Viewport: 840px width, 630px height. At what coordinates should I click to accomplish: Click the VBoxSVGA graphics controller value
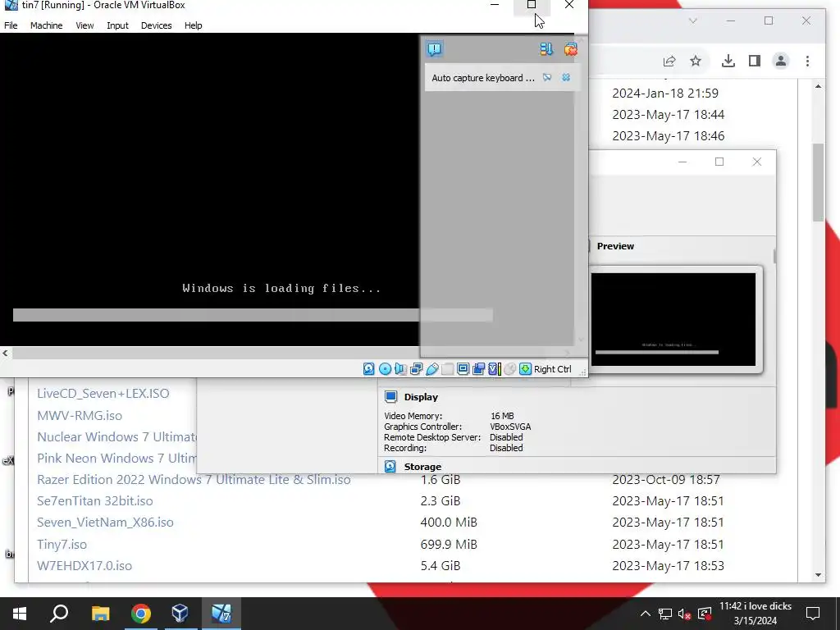(510, 427)
